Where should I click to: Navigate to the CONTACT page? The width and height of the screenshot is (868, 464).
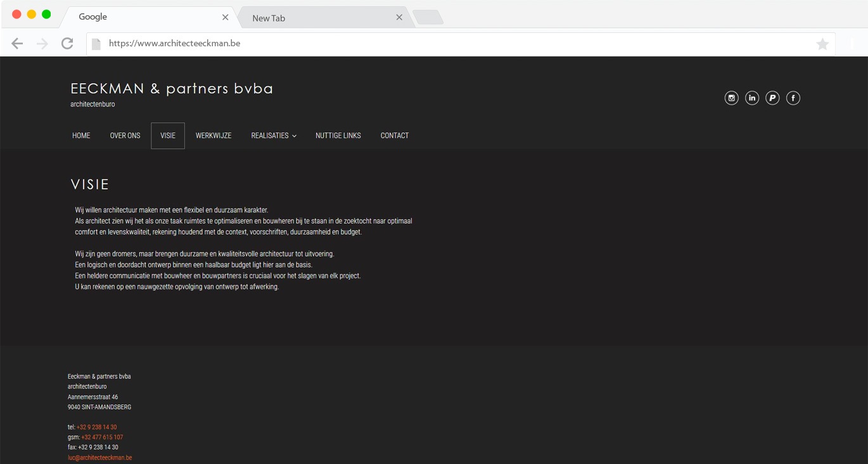point(395,136)
